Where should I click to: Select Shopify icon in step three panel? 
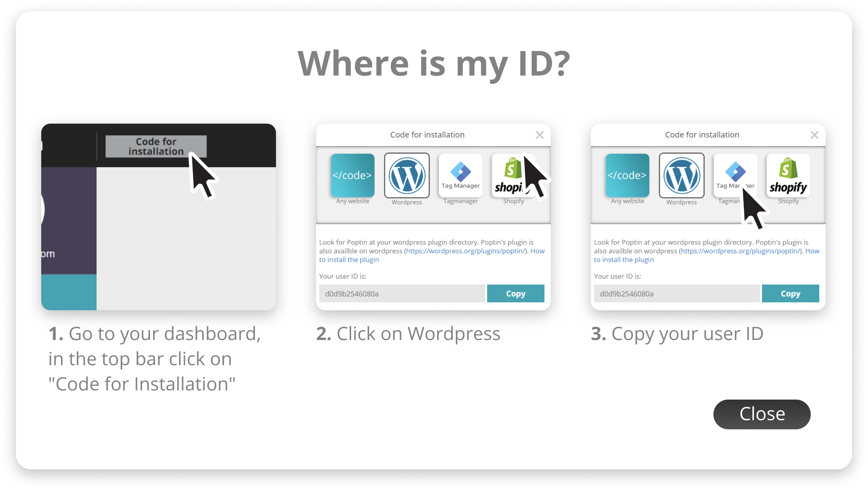point(788,176)
